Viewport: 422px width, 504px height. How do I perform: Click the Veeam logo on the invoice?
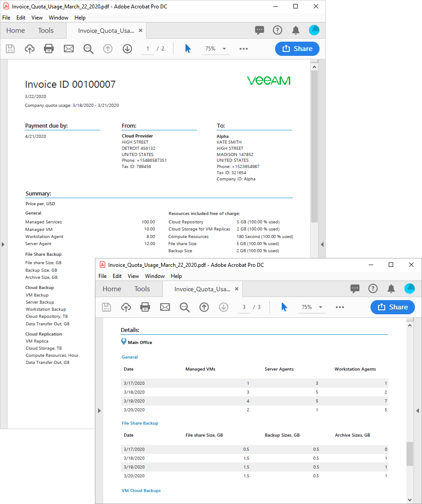click(269, 80)
